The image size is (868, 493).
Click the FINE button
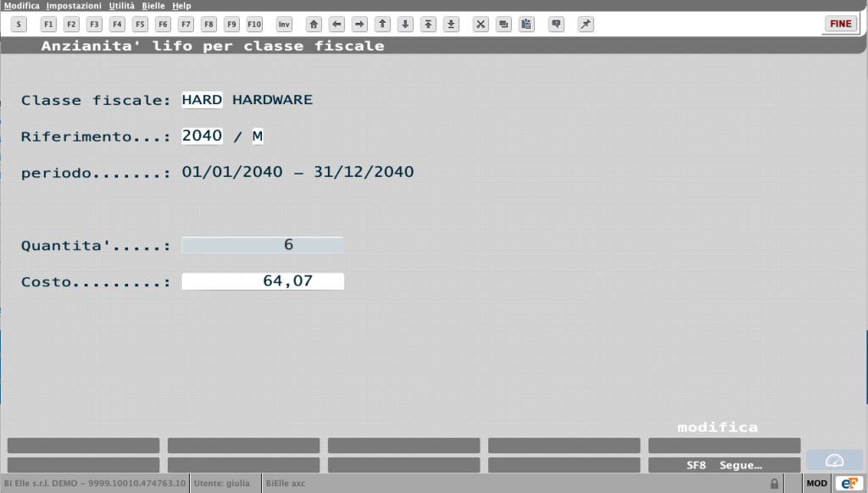click(x=840, y=25)
